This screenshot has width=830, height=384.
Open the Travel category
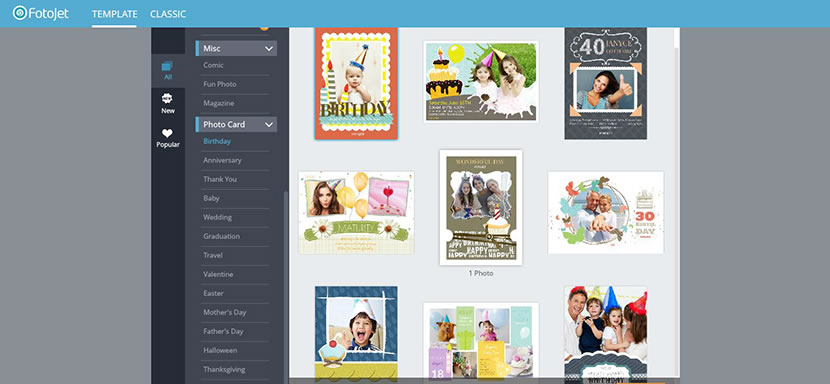(213, 255)
